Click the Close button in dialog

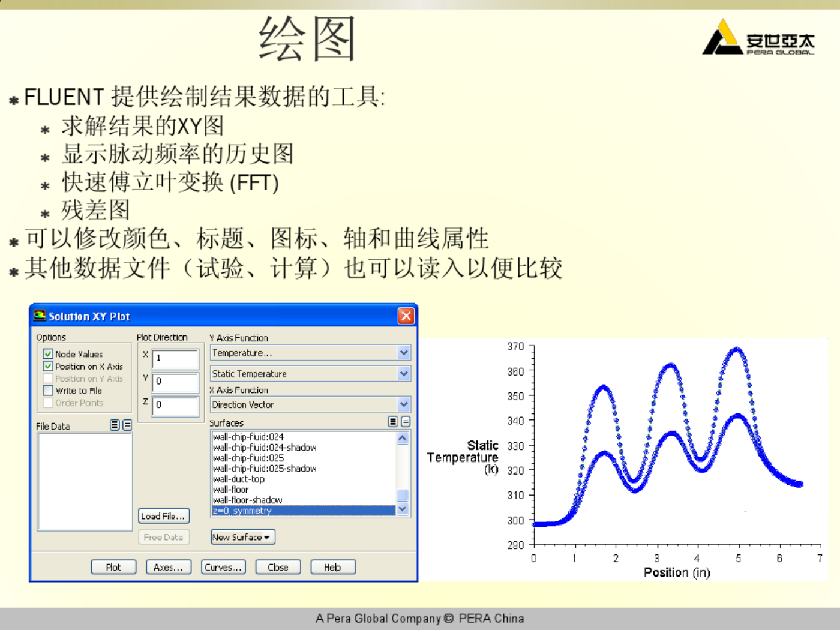(x=278, y=567)
